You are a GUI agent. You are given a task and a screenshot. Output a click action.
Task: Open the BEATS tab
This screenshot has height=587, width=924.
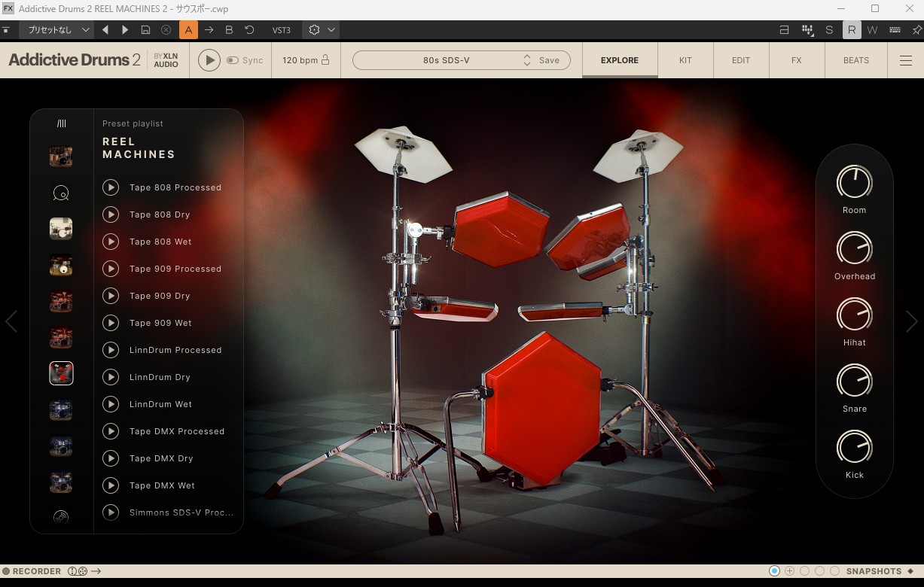pos(855,60)
